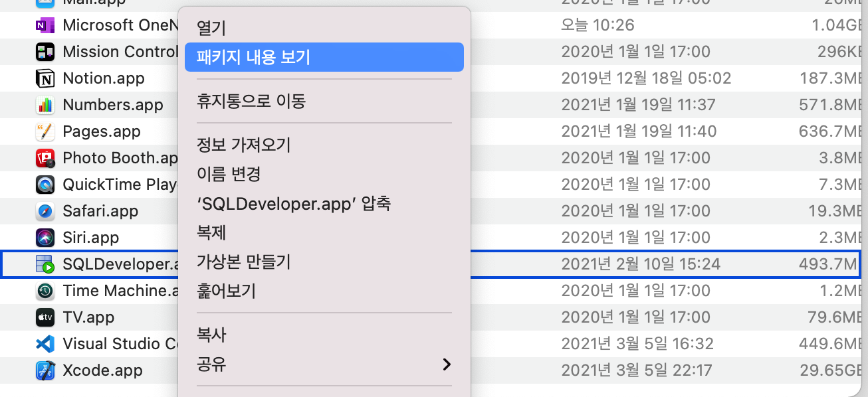The image size is (868, 397).
Task: Click the SQLDeveloper file name
Action: pyautogui.click(x=120, y=264)
